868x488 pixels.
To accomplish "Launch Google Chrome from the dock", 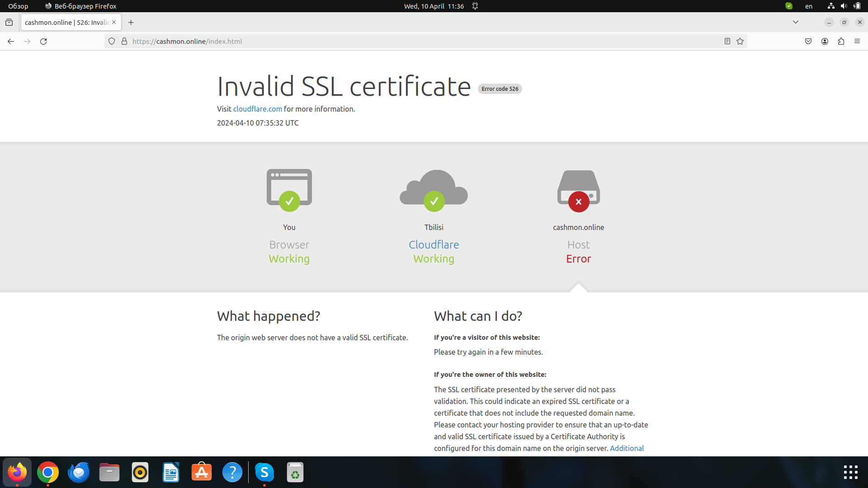I will [x=48, y=472].
